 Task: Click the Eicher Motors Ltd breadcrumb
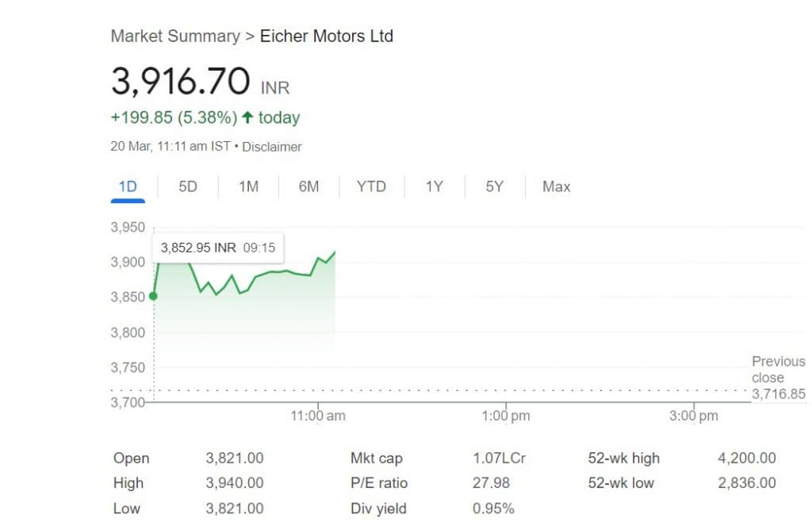327,36
